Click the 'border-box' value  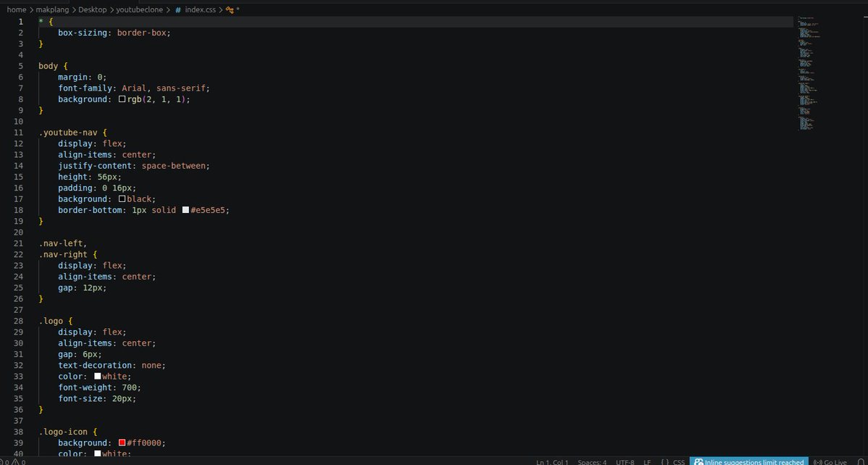142,33
